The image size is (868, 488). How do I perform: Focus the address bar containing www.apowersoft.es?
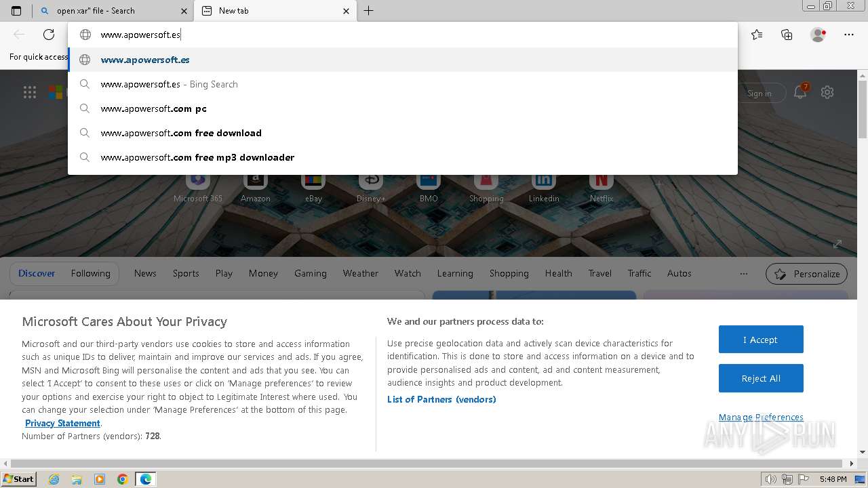point(402,35)
